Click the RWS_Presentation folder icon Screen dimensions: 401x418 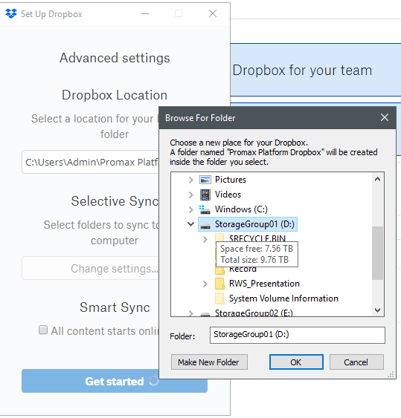click(x=220, y=284)
